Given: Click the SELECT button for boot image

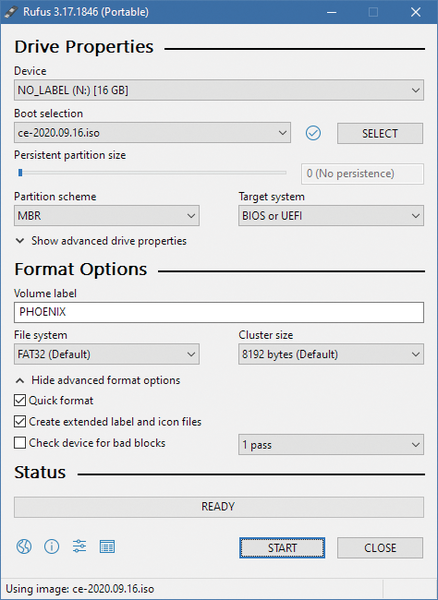Looking at the screenshot, I should click(x=380, y=133).
